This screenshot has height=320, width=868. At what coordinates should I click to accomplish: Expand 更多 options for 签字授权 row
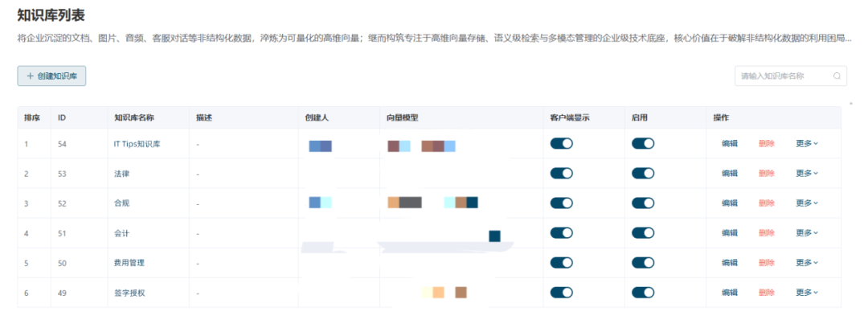point(807,293)
